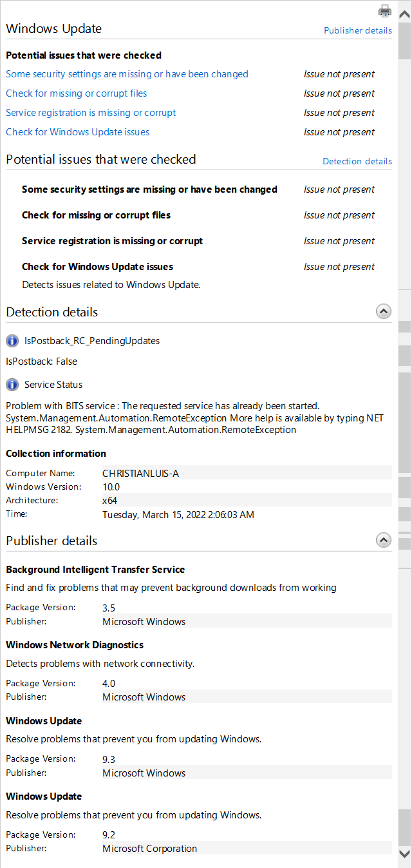Click the Collection information heading
The height and width of the screenshot is (868, 412).
click(56, 454)
